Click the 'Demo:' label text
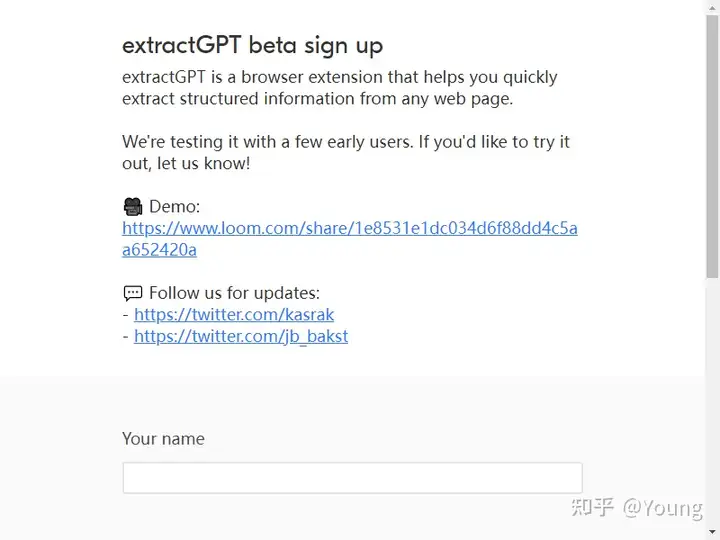720x540 pixels. click(174, 207)
